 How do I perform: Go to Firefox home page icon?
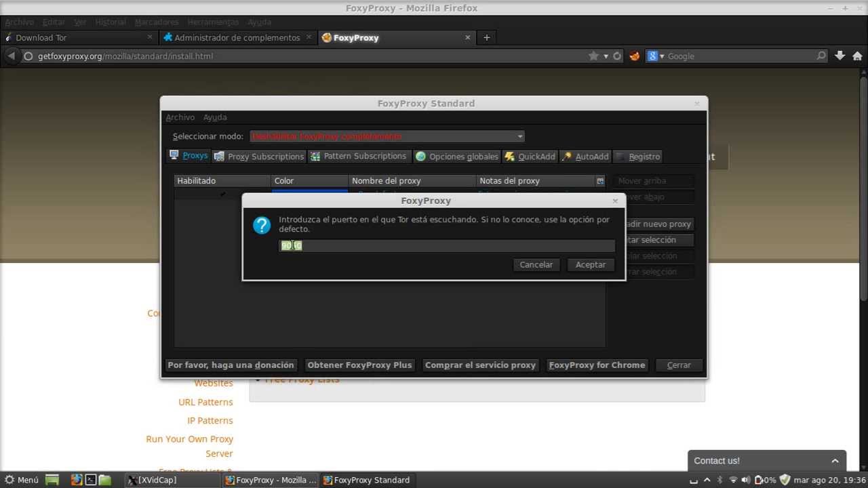pyautogui.click(x=857, y=56)
